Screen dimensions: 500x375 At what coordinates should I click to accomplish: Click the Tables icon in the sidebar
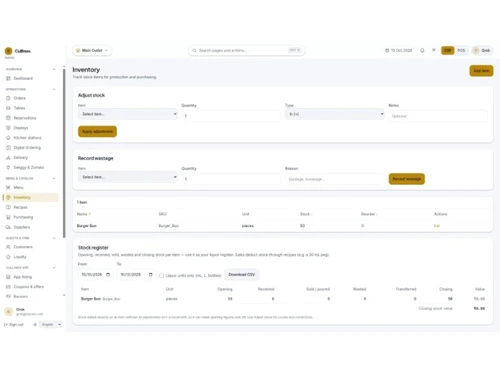[x=8, y=108]
